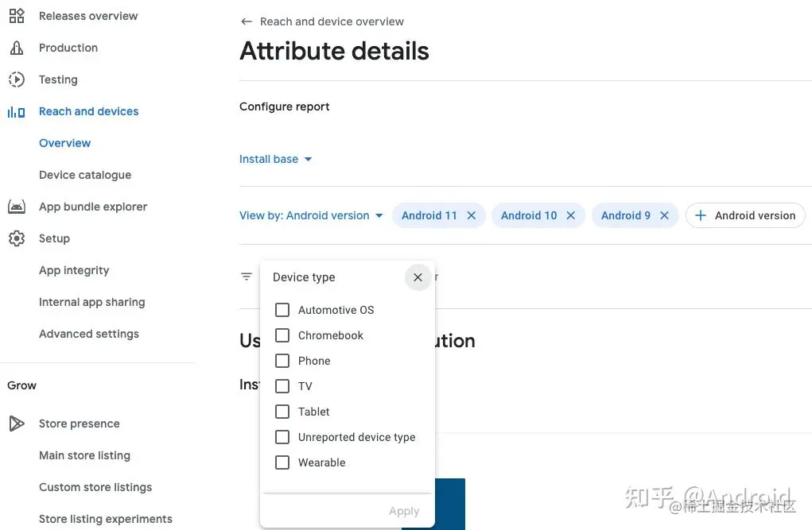Open the Install base dropdown
This screenshot has height=530, width=812.
(275, 160)
